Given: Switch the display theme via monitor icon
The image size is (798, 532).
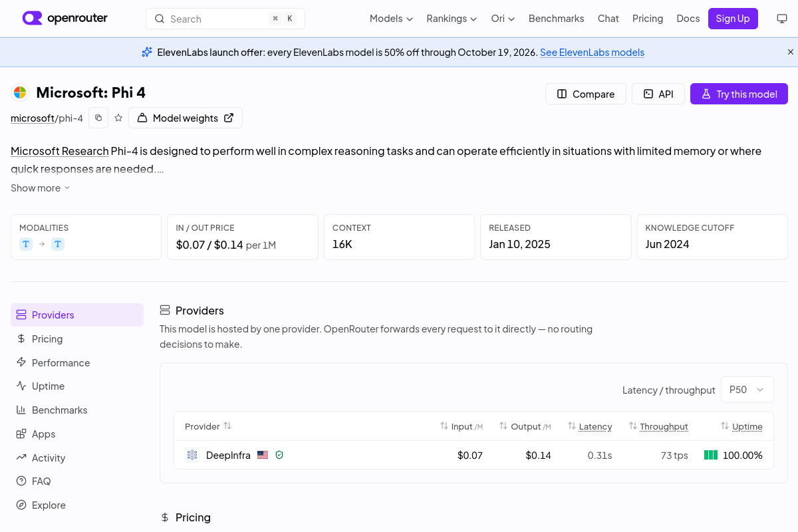Looking at the screenshot, I should 782,19.
